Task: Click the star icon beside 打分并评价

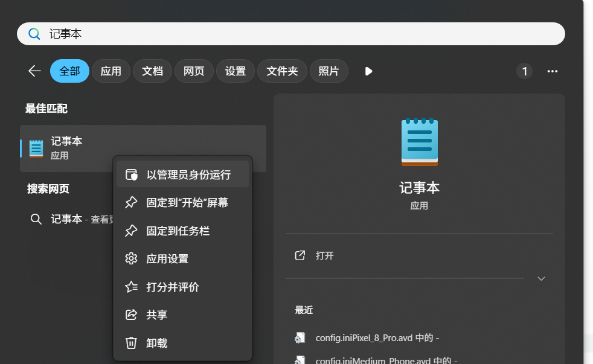Action: click(x=131, y=287)
